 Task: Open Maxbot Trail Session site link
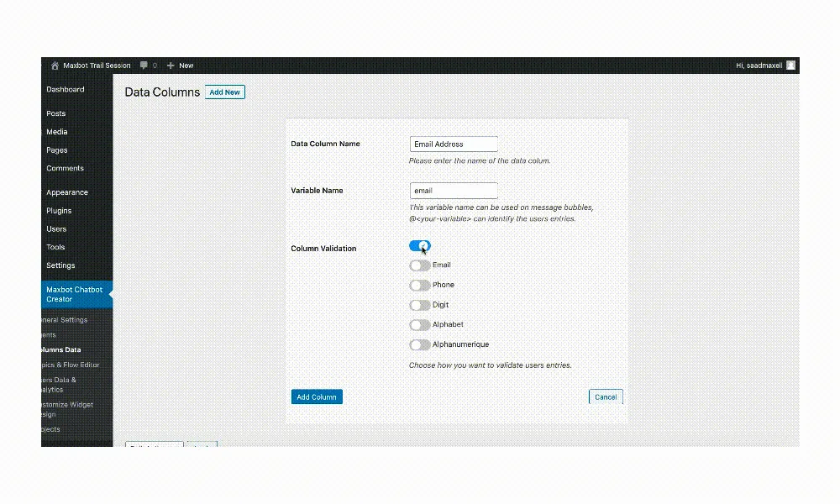click(x=97, y=66)
